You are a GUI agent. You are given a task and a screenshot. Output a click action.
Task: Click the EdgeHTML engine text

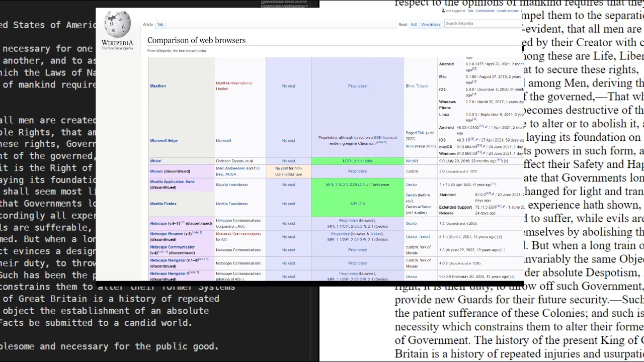[x=416, y=133]
